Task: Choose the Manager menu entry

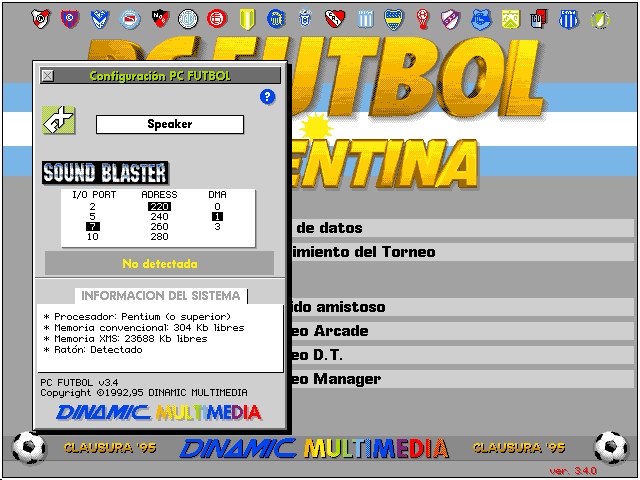Action: pos(462,379)
